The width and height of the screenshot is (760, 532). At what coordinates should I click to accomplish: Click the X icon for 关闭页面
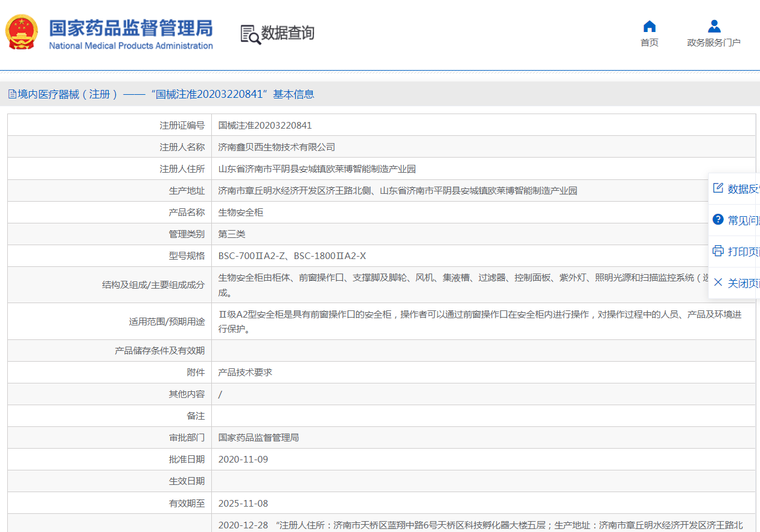click(x=718, y=283)
